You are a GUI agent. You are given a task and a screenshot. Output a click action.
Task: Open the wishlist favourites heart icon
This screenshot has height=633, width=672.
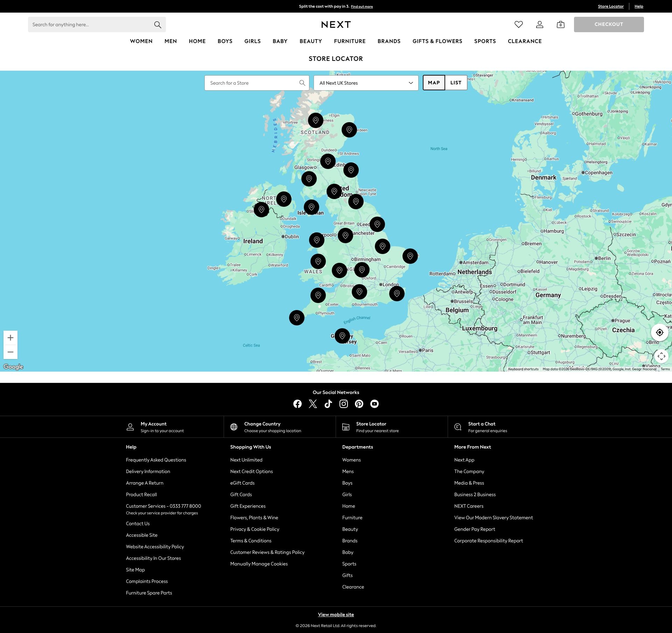coord(519,24)
